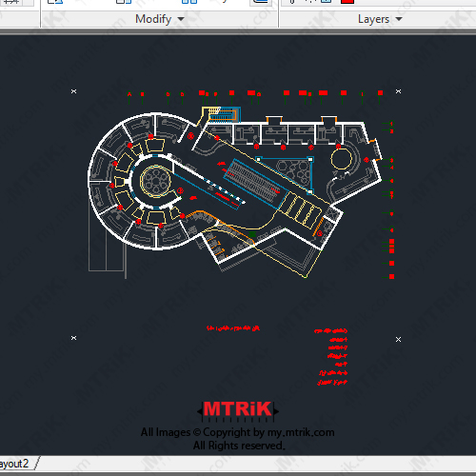Open the Layers panel title label
The image size is (476, 476).
(373, 19)
